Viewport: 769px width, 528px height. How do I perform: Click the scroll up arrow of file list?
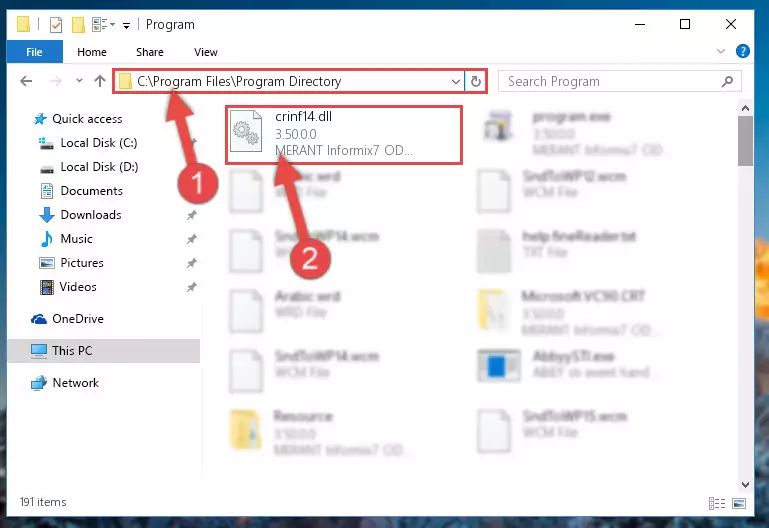pos(745,108)
